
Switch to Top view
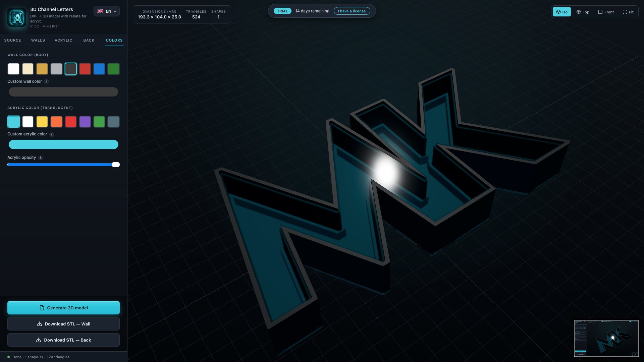(583, 12)
